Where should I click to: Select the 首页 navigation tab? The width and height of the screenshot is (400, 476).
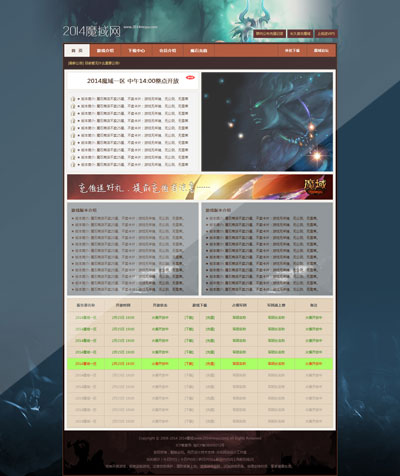pyautogui.click(x=77, y=51)
